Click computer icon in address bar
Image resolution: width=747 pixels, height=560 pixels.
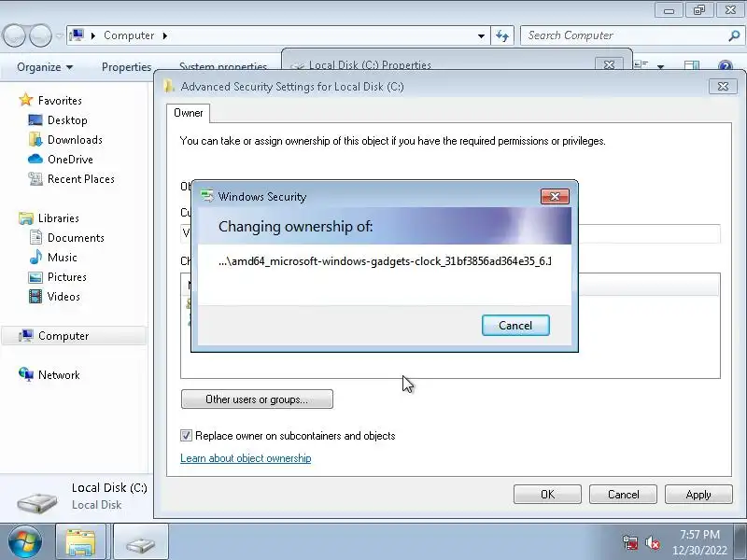[x=77, y=35]
